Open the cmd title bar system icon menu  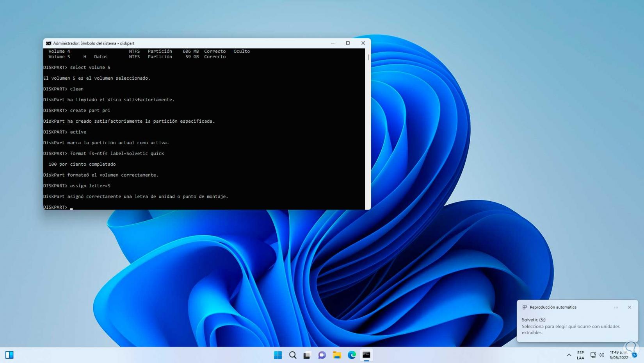coord(48,43)
